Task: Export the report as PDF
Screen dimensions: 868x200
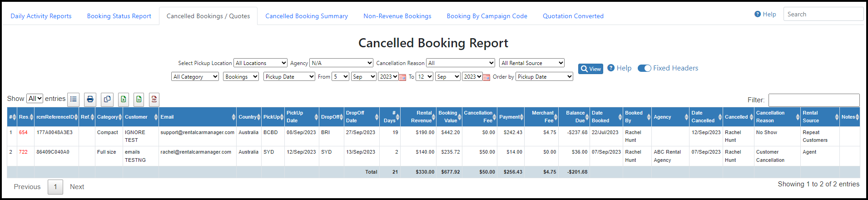Action: point(154,99)
